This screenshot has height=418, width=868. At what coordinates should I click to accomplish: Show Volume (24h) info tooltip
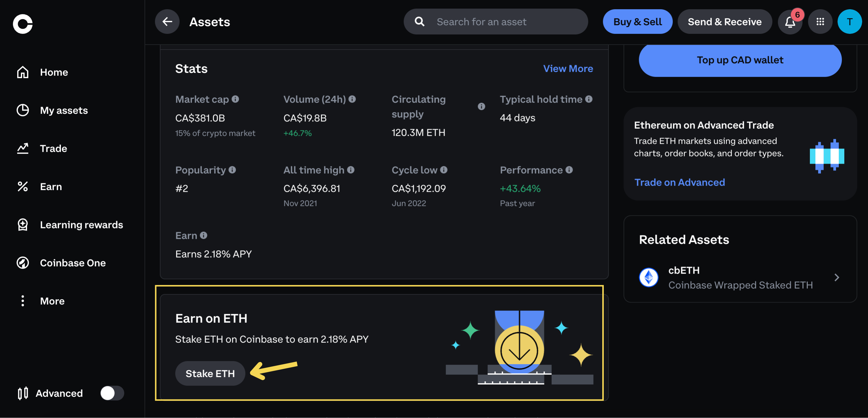(352, 99)
